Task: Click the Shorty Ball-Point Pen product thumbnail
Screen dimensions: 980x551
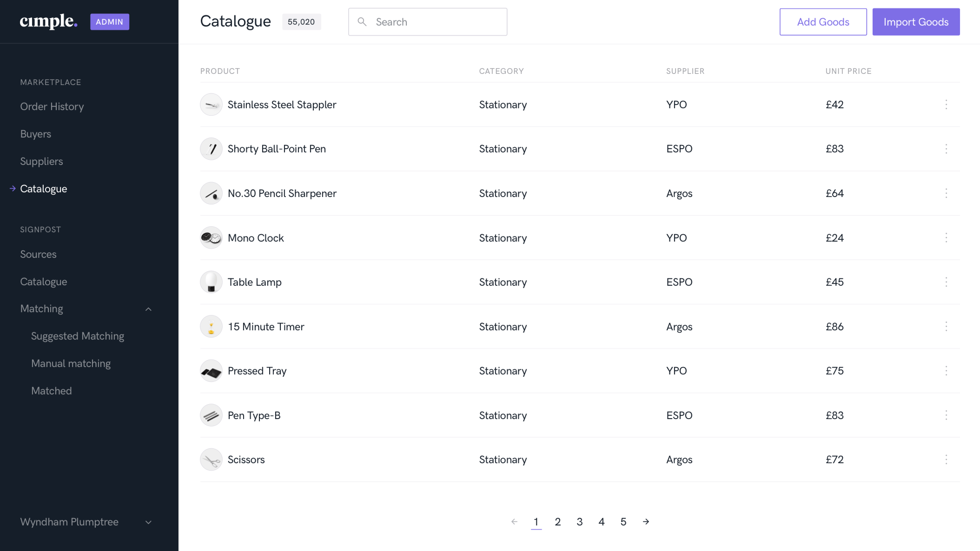Action: pyautogui.click(x=211, y=149)
